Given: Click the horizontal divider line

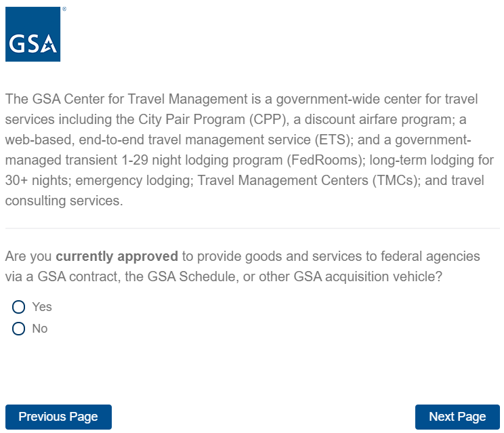Looking at the screenshot, I should 252,228.
